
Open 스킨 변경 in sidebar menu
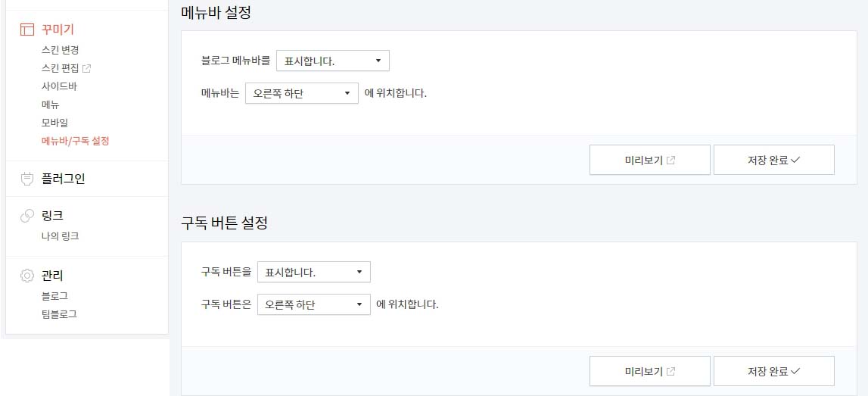pos(61,51)
